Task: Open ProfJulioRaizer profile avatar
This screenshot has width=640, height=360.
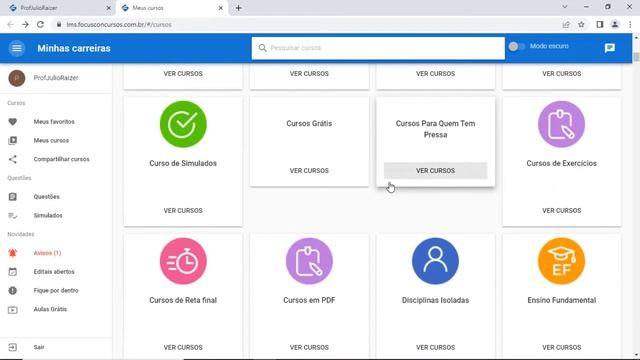Action: click(x=17, y=78)
